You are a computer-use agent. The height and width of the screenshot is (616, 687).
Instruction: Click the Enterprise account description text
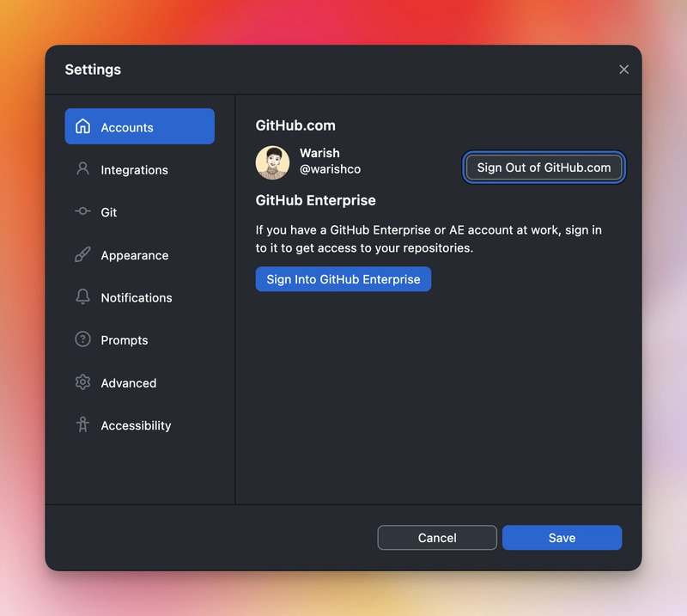429,239
